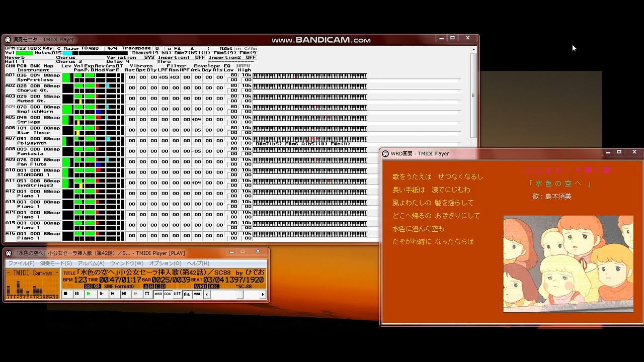
Task: Click the master Vol green level bar
Action: 24,53
